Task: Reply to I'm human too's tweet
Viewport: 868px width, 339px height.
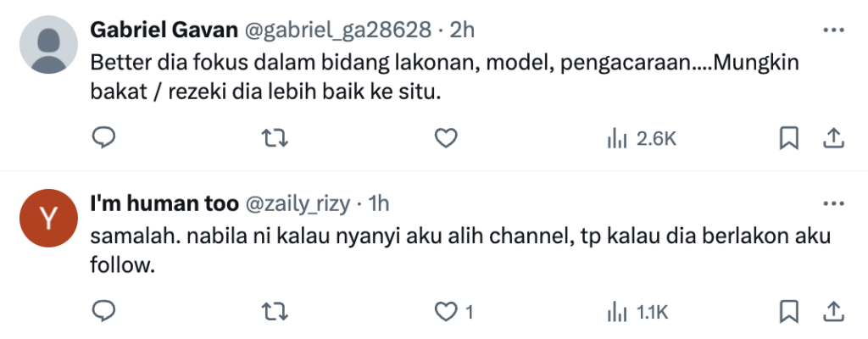Action: coord(103,312)
